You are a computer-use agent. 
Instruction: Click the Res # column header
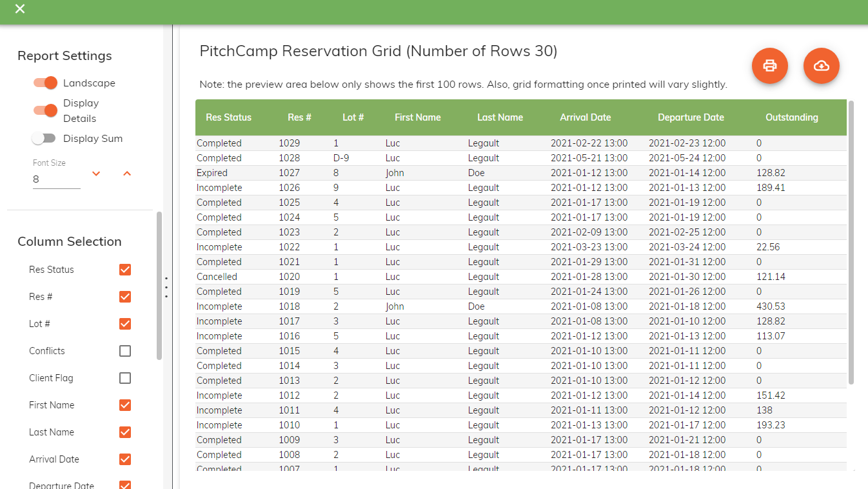pyautogui.click(x=300, y=117)
